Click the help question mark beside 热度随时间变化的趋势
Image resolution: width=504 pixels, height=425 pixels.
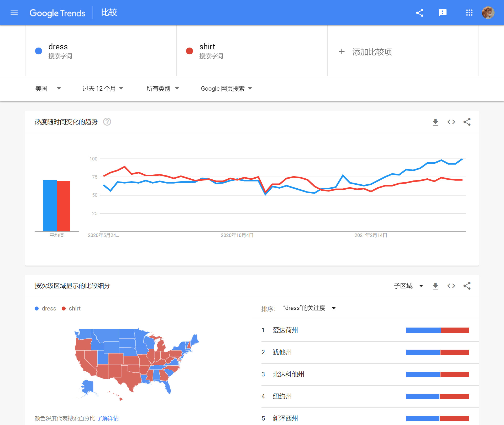click(107, 122)
